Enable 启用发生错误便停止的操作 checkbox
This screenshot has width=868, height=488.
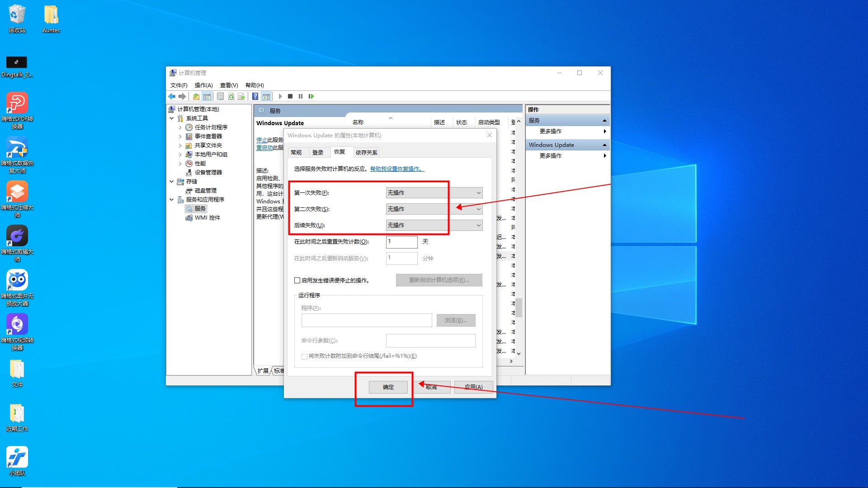(x=297, y=281)
